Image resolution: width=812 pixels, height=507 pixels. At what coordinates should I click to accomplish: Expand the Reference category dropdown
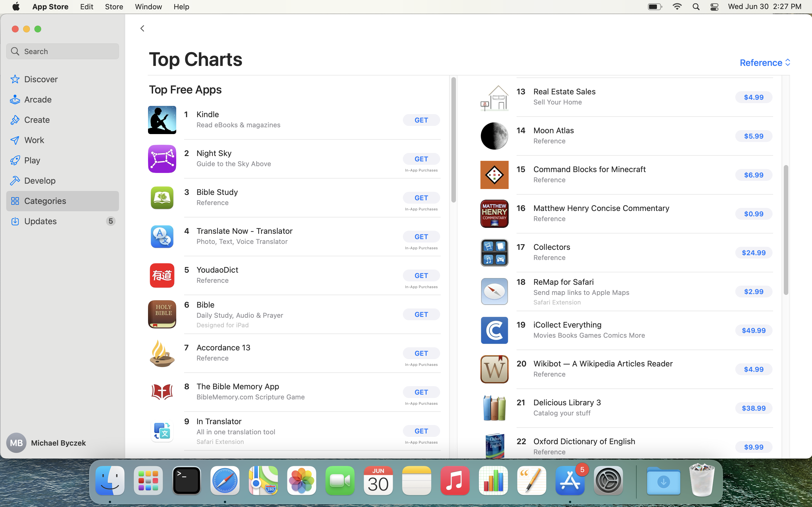click(765, 63)
